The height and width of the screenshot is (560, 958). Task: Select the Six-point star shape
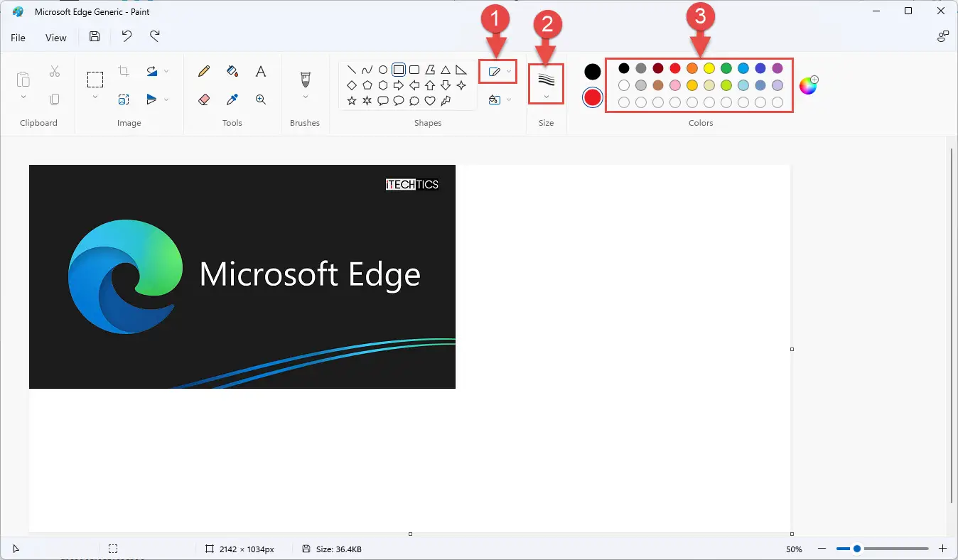367,101
